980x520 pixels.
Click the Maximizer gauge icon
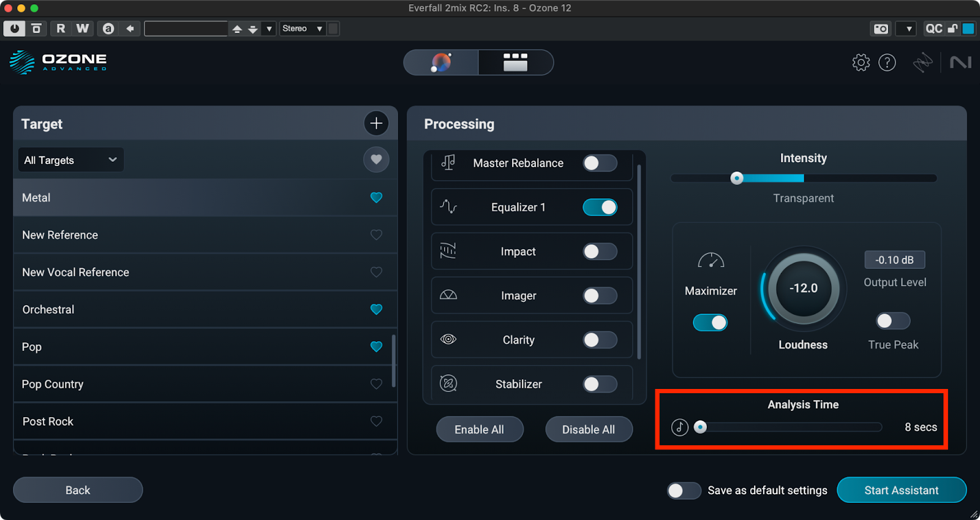coord(710,262)
